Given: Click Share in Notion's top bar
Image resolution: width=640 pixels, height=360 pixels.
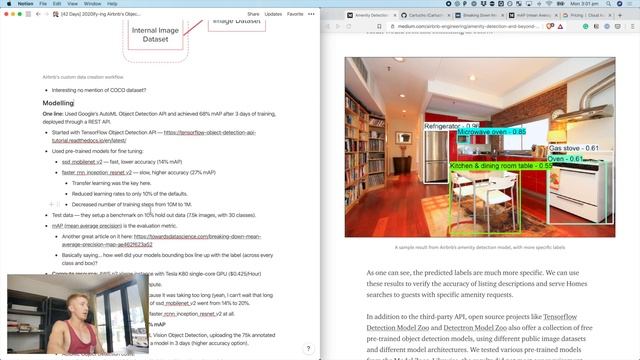Looking at the screenshot, I should click(x=253, y=14).
